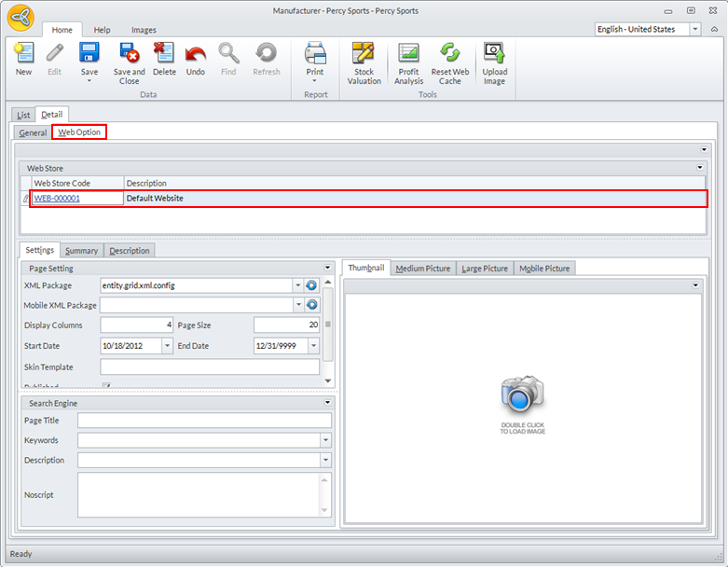The width and height of the screenshot is (728, 567).
Task: Open the WEB-000001 web store link
Action: [57, 199]
